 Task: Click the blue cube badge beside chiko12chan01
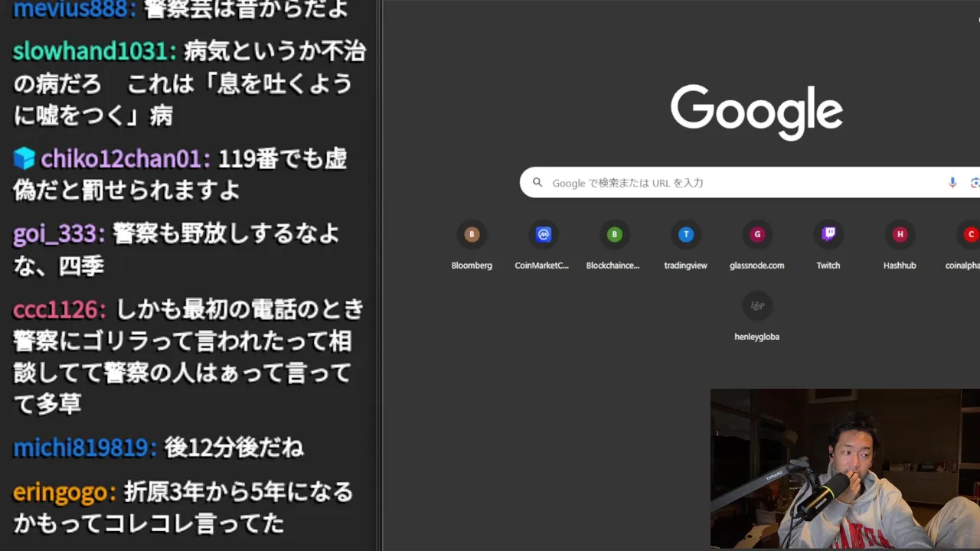point(24,158)
